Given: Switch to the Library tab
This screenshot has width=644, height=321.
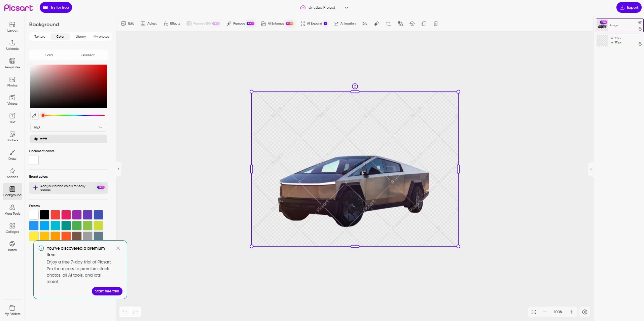Looking at the screenshot, I should point(81,37).
